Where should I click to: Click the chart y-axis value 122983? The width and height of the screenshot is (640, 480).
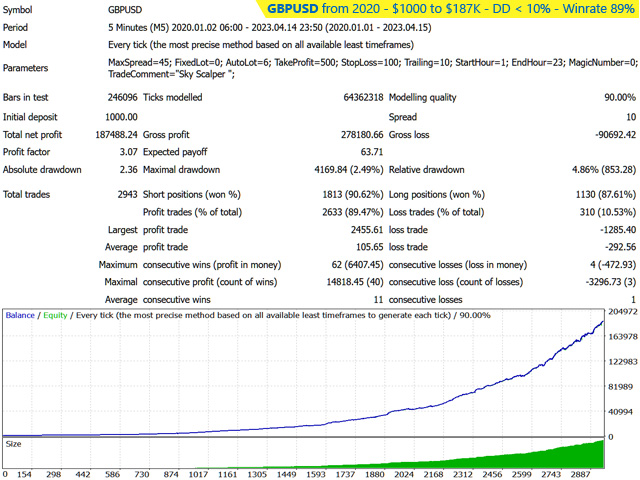click(x=622, y=362)
